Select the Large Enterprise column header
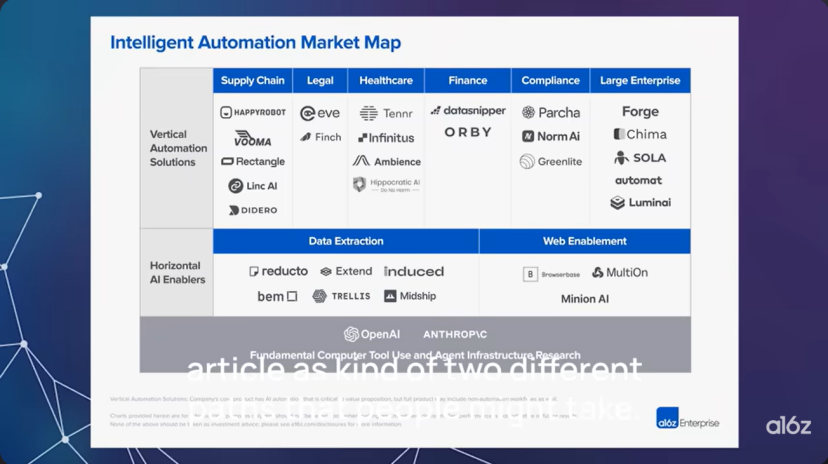Image resolution: width=828 pixels, height=464 pixels. point(640,81)
